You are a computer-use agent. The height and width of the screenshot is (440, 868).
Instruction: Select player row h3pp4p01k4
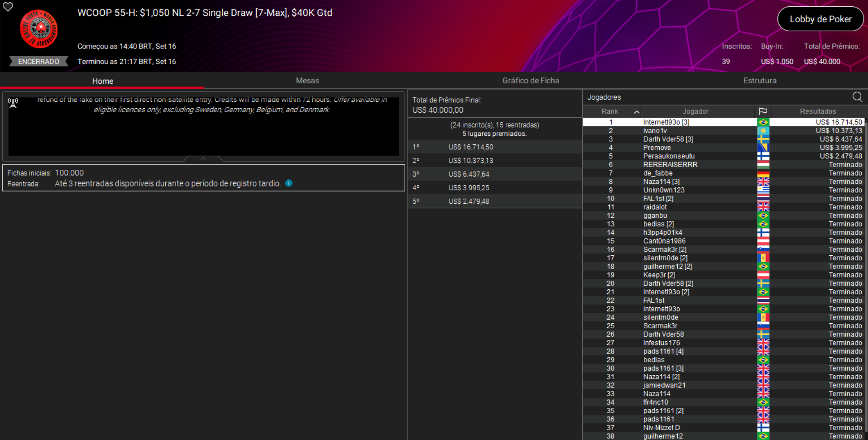724,233
